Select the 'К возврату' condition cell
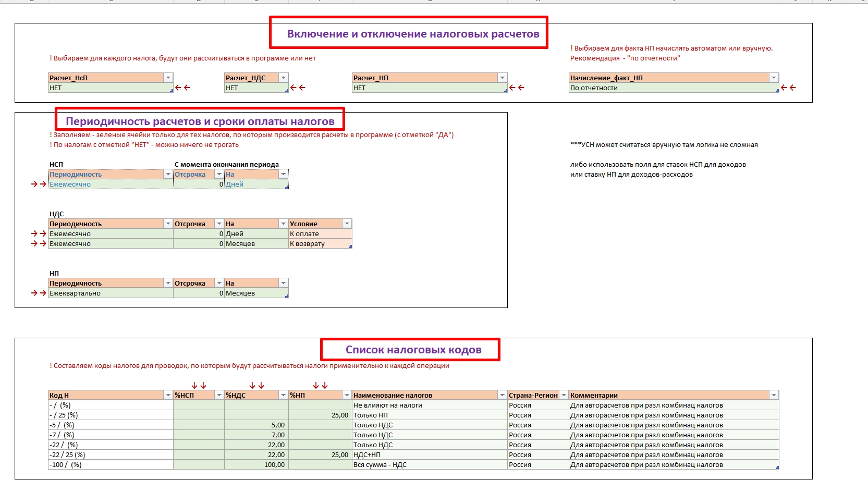This screenshot has width=868, height=492. tap(320, 243)
